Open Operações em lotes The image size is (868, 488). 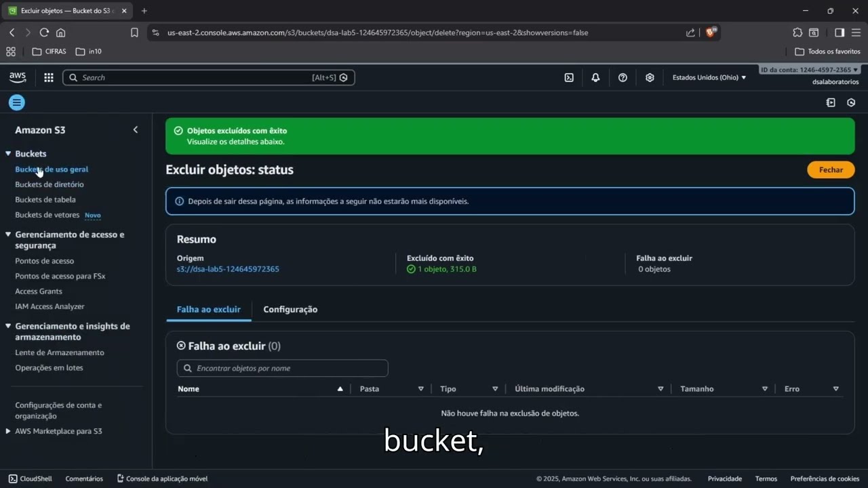[49, 368]
